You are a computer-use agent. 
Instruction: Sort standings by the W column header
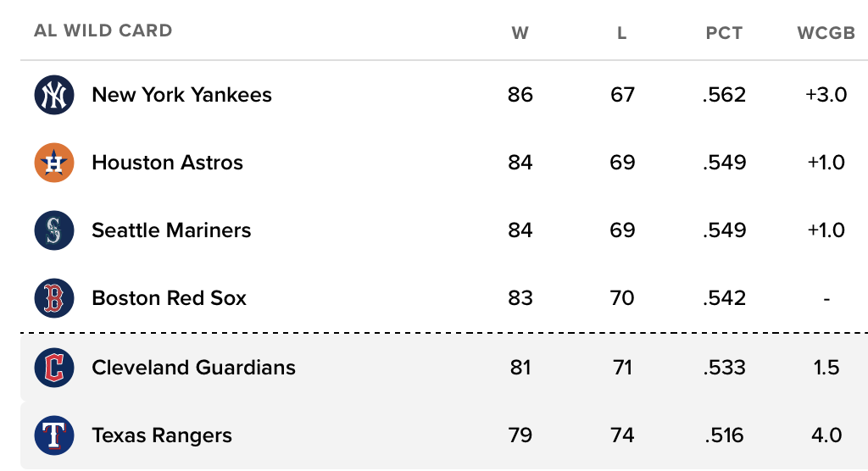click(520, 33)
